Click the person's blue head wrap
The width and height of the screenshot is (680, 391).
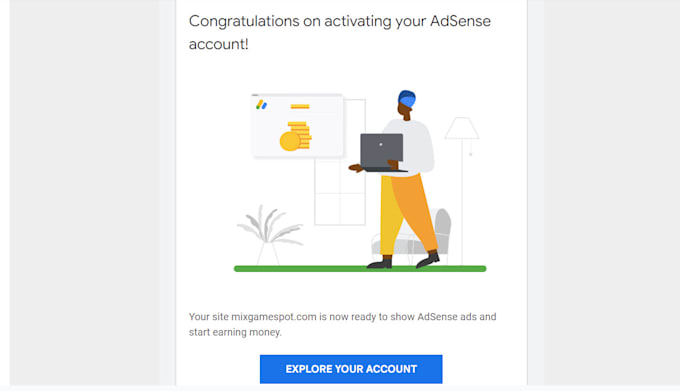(x=407, y=99)
